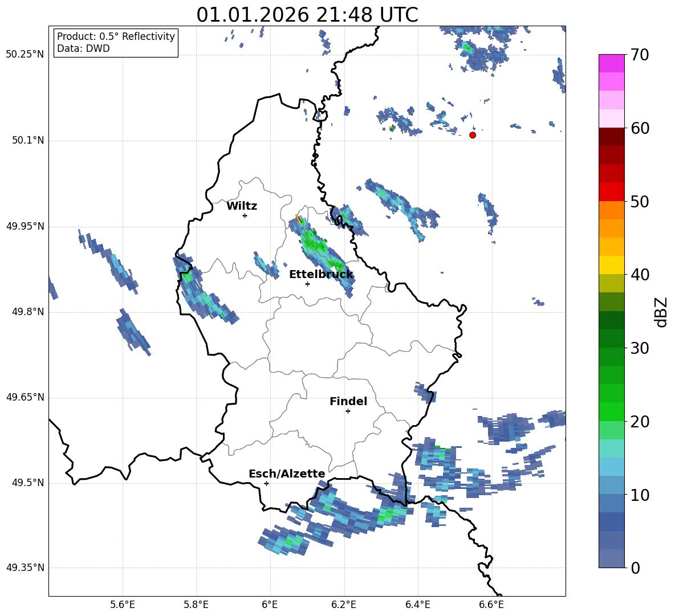Screen dimensions: 675x616
Task: Click the Findel station cross marker
Action: pos(348,411)
